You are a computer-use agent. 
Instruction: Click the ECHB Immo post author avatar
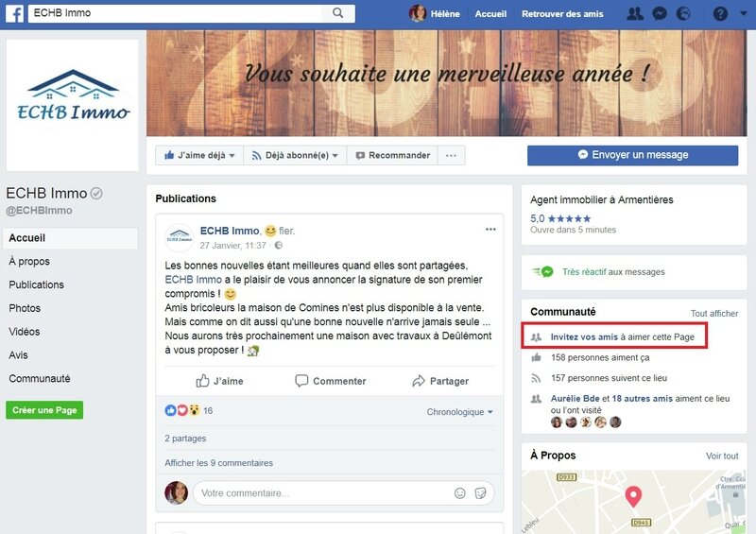(180, 238)
